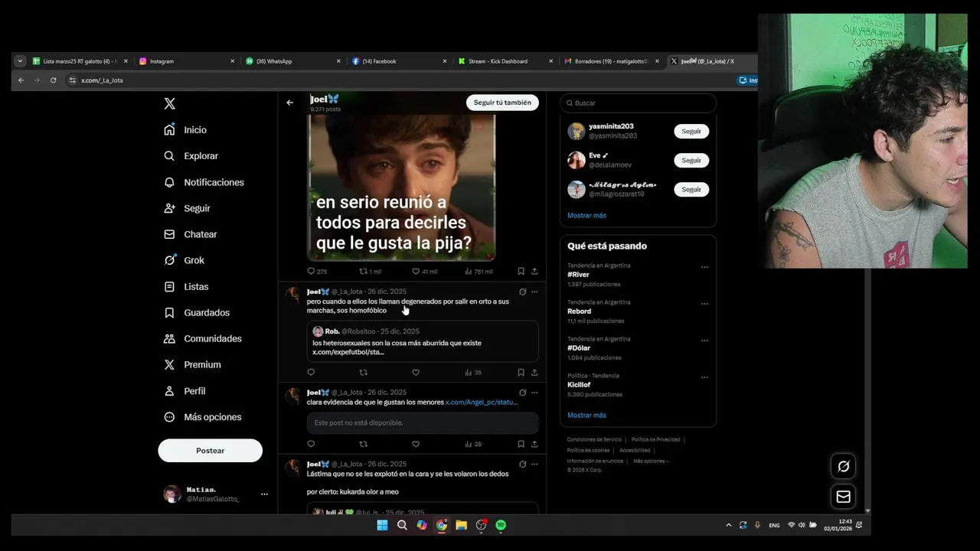This screenshot has width=980, height=551.
Task: Open floating Grok button
Action: point(843,466)
